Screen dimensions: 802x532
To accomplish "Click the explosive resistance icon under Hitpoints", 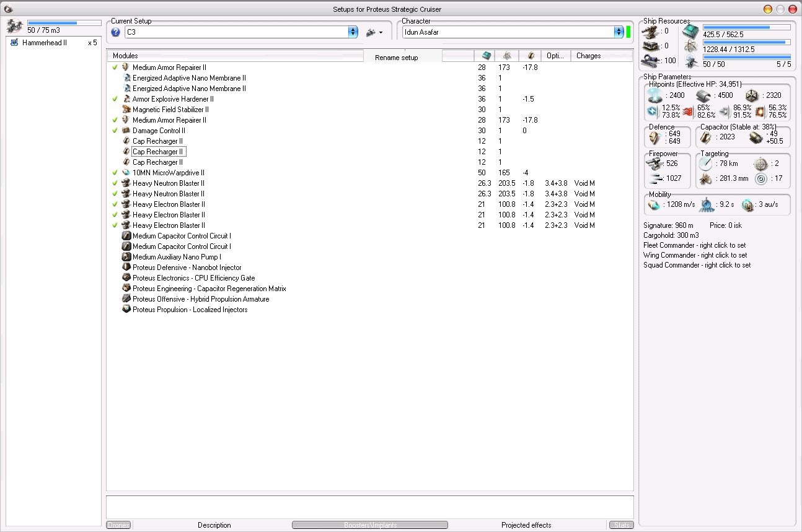I will 760,111.
